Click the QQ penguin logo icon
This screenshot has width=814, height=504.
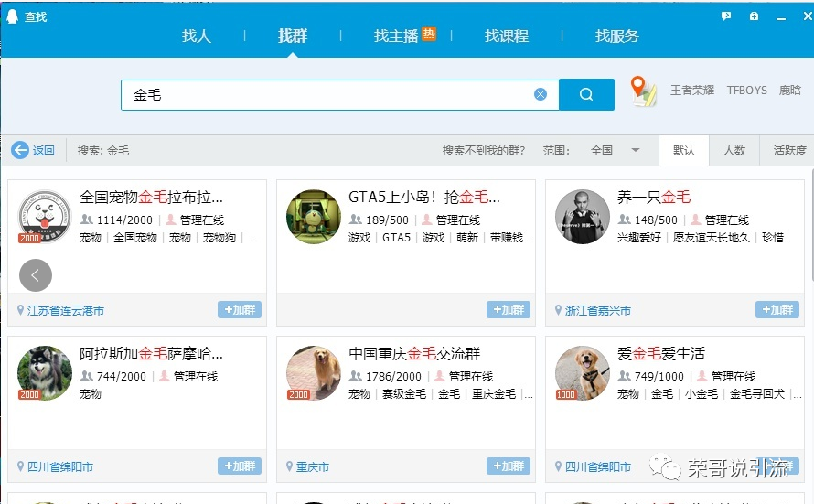click(x=12, y=16)
